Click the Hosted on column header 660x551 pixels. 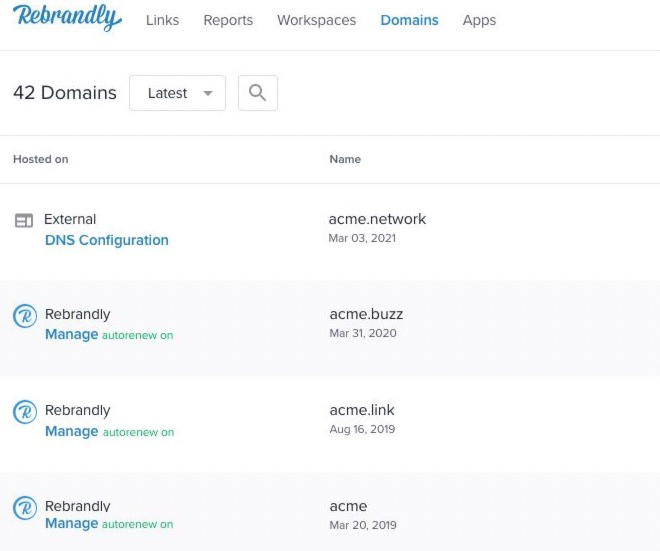41,159
